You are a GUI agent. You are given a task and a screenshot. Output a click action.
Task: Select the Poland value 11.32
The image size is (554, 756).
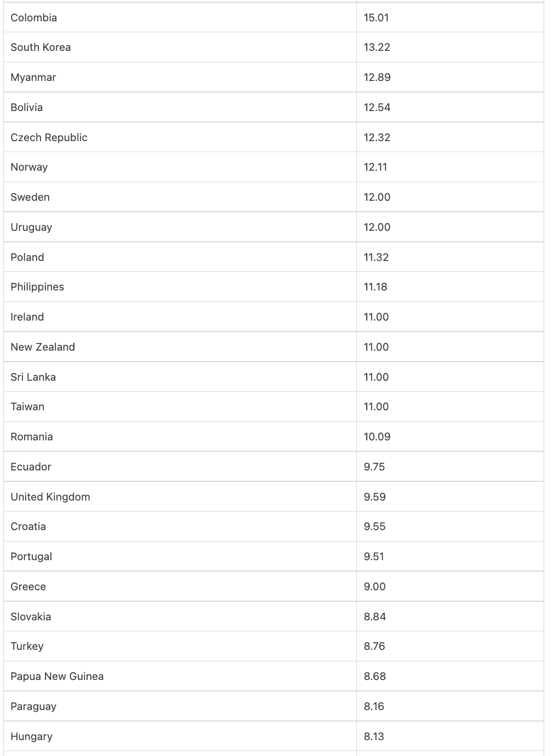[376, 257]
